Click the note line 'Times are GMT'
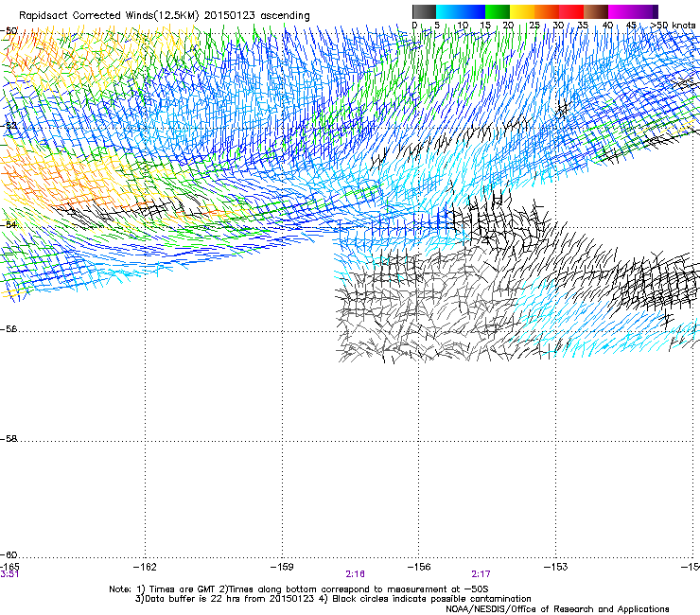The height and width of the screenshot is (615, 700). click(x=182, y=589)
